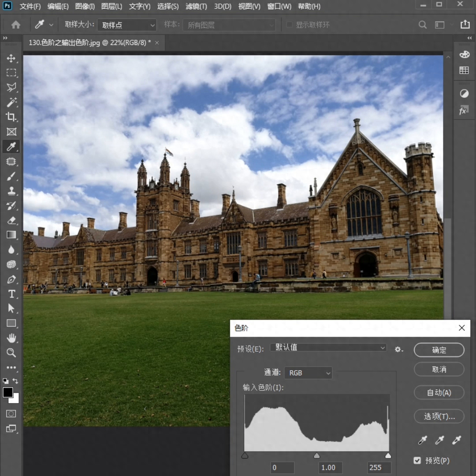The height and width of the screenshot is (476, 476).
Task: Open the 通道 RGB channel dropdown
Action: [x=308, y=373]
